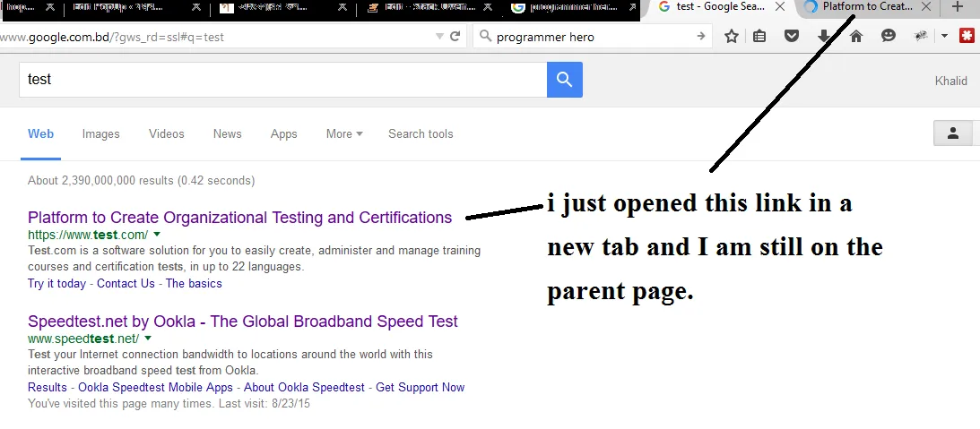Open 'Get Support Now' sublink
Viewport: 980px width, 429px height.
(x=420, y=387)
